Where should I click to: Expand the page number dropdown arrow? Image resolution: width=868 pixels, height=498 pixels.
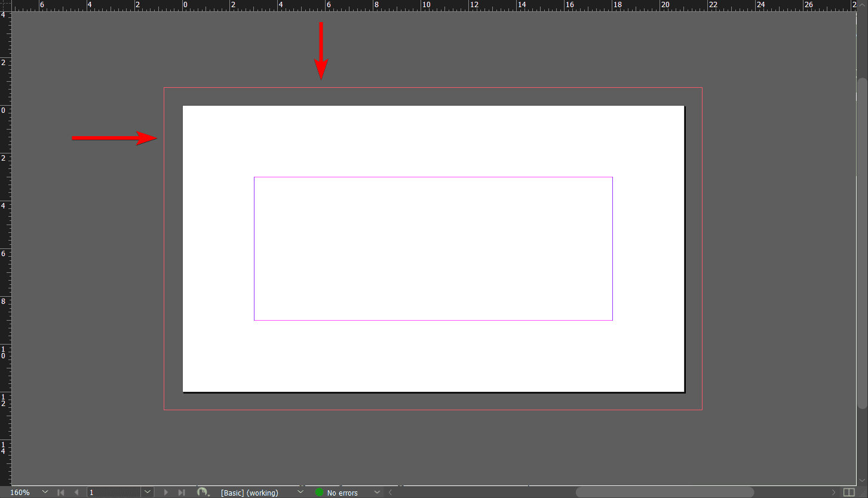(x=148, y=492)
